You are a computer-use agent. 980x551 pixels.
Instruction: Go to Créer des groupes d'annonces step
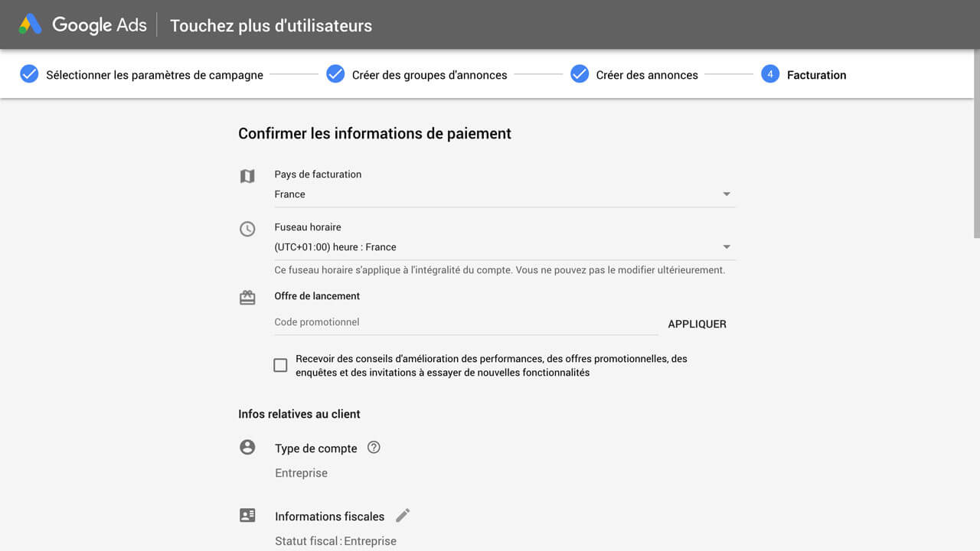pyautogui.click(x=430, y=75)
